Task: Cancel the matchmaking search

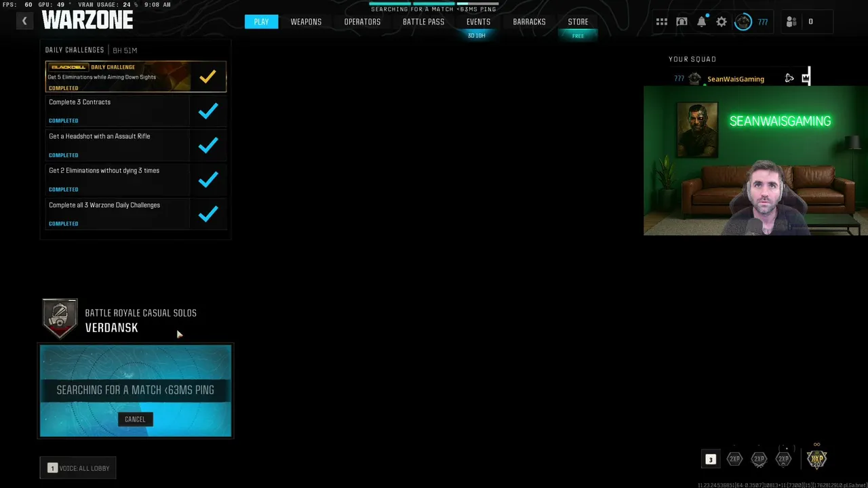Action: click(135, 419)
